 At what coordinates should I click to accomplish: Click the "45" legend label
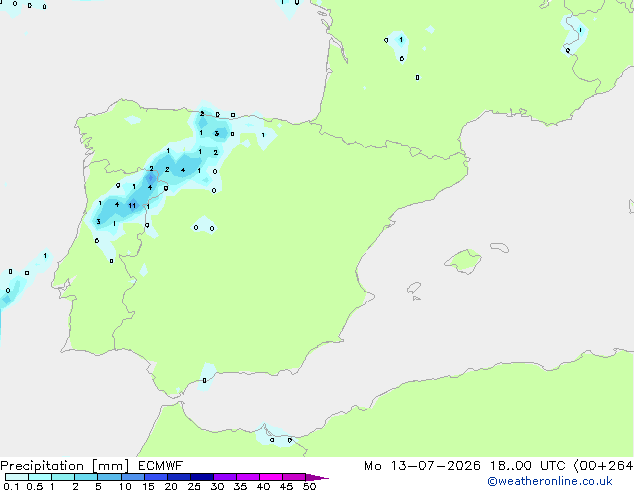(286, 486)
